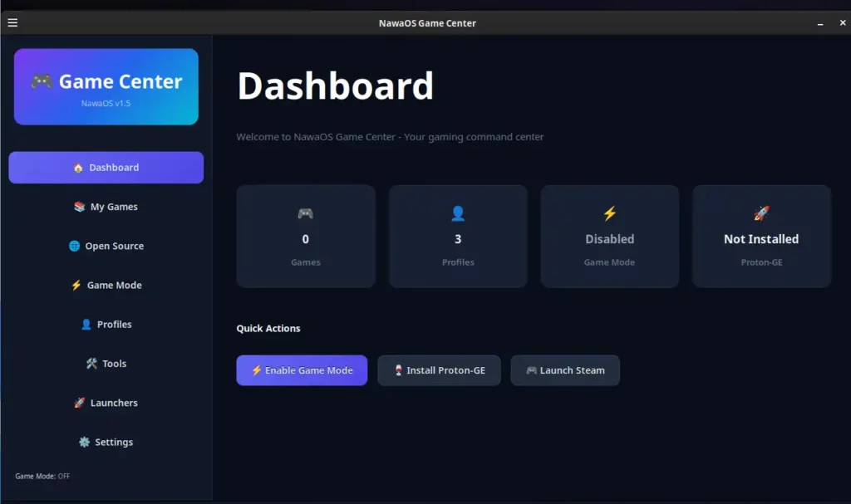Click the gear icon beside Settings
This screenshot has width=851, height=504.
[x=84, y=443]
